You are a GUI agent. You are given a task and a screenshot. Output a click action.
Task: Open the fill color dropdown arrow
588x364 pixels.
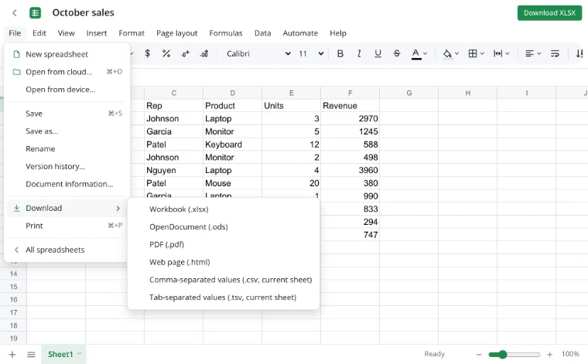click(456, 53)
